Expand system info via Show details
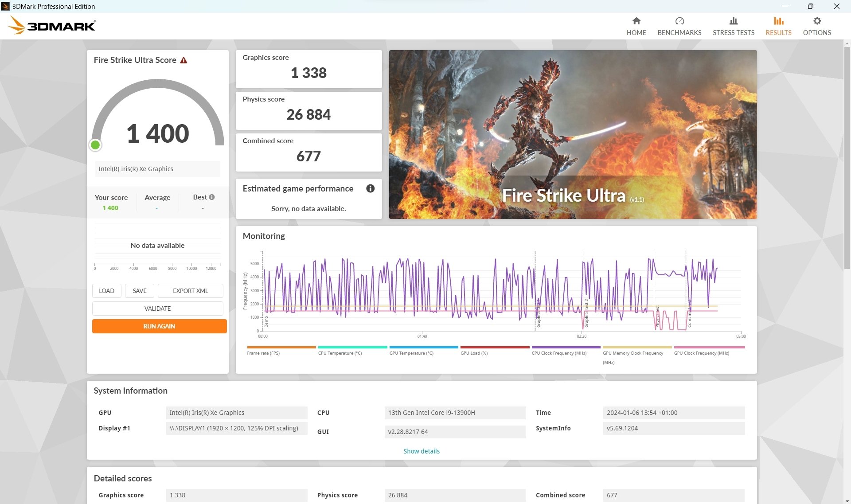This screenshot has height=504, width=851. pos(421,451)
